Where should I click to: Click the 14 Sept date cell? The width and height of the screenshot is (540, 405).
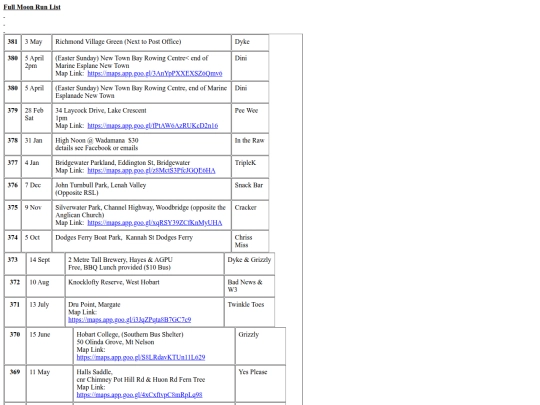[x=45, y=264]
